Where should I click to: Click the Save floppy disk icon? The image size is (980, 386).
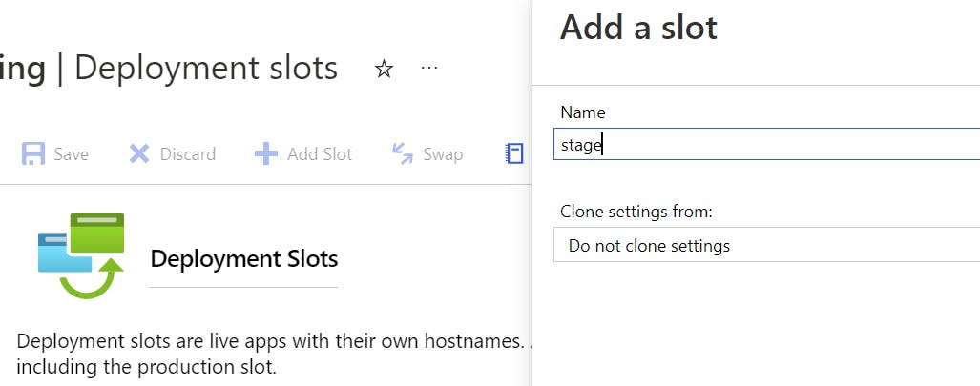tap(33, 154)
